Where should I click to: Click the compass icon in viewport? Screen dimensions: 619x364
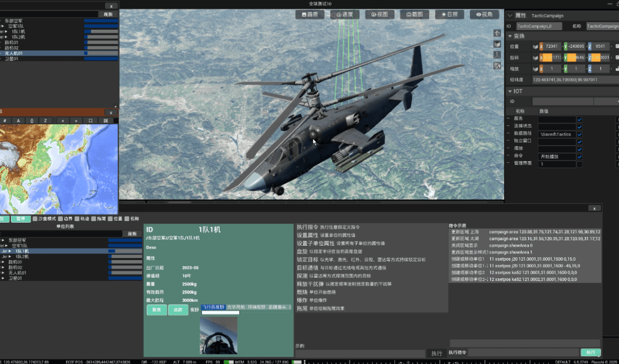coord(497,33)
